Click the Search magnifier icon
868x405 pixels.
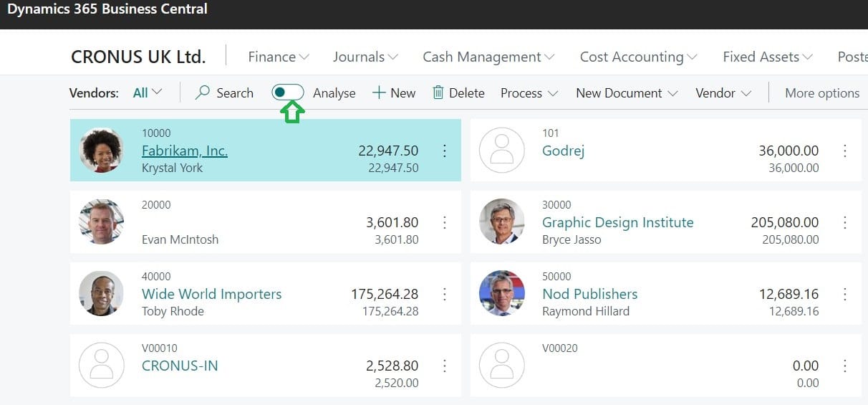coord(203,92)
